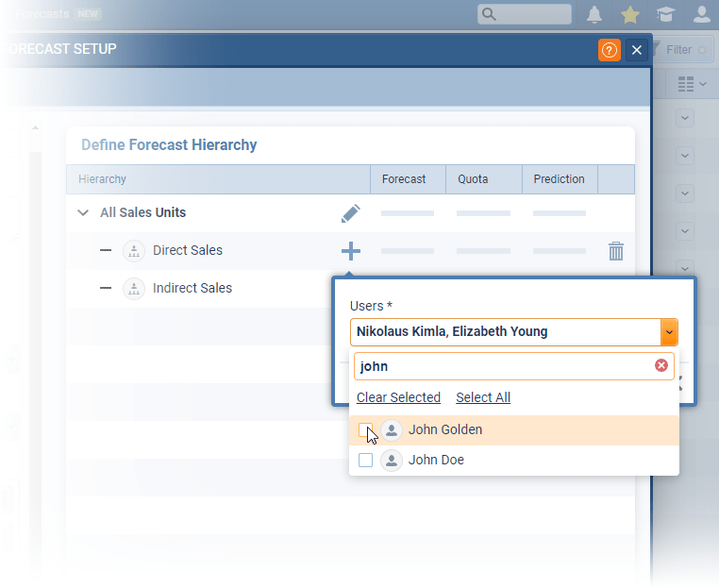
Task: Click the Clear Selected link
Action: click(398, 397)
